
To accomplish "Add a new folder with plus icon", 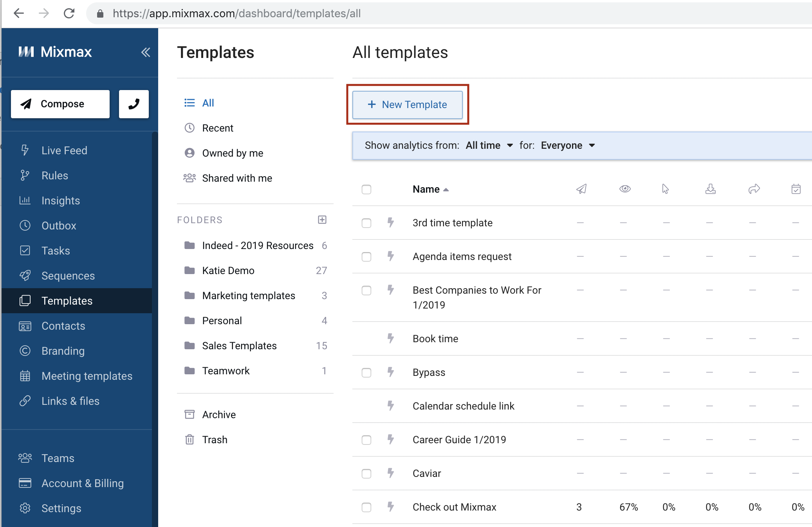I will (322, 220).
